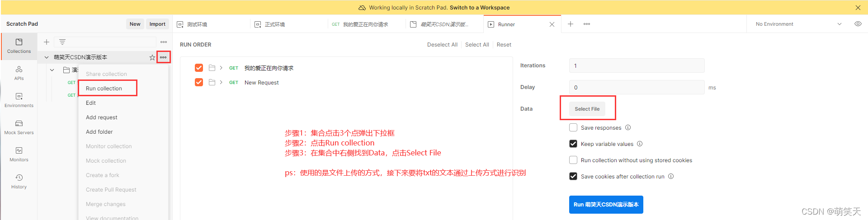Close the Runner tab
The width and height of the screenshot is (868, 220).
pyautogui.click(x=552, y=24)
